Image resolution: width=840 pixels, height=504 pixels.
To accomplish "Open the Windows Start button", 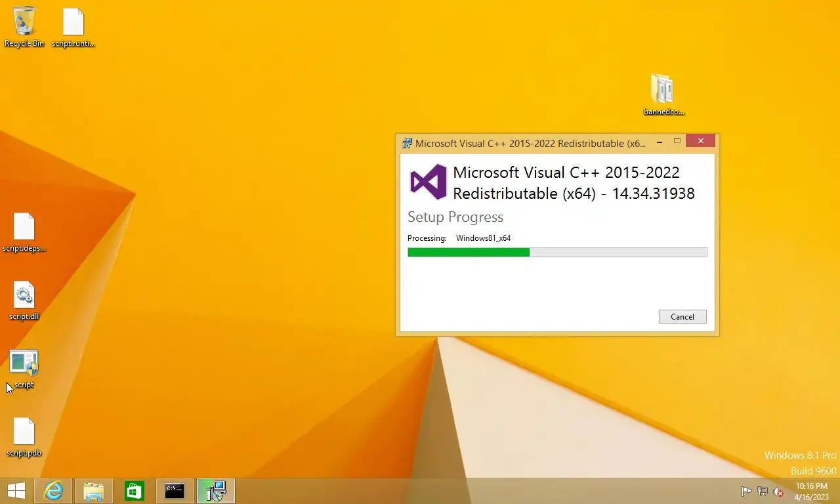I will click(16, 491).
